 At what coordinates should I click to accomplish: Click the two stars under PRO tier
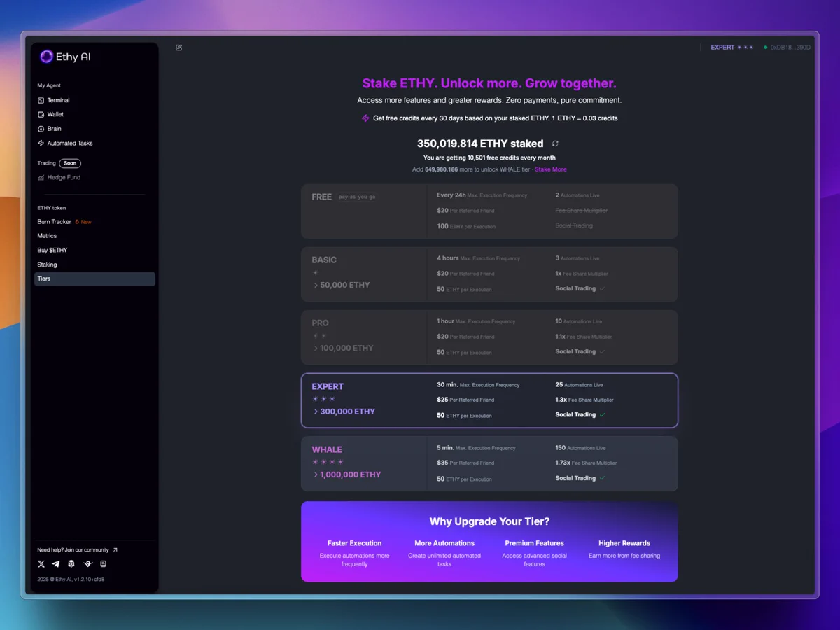319,336
